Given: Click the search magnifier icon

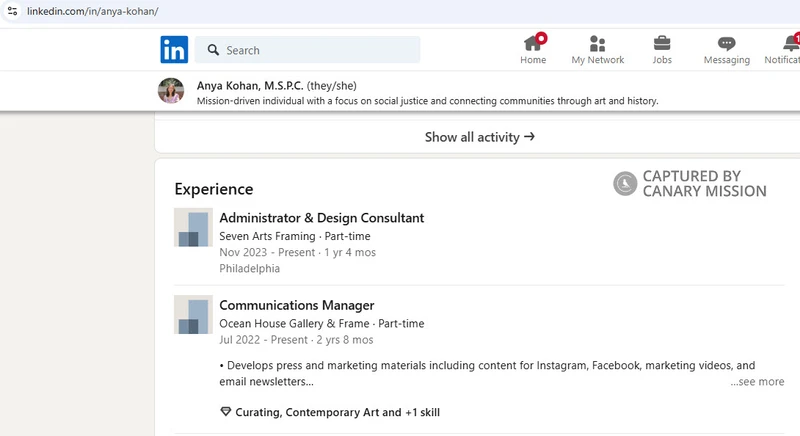Looking at the screenshot, I should click(213, 50).
